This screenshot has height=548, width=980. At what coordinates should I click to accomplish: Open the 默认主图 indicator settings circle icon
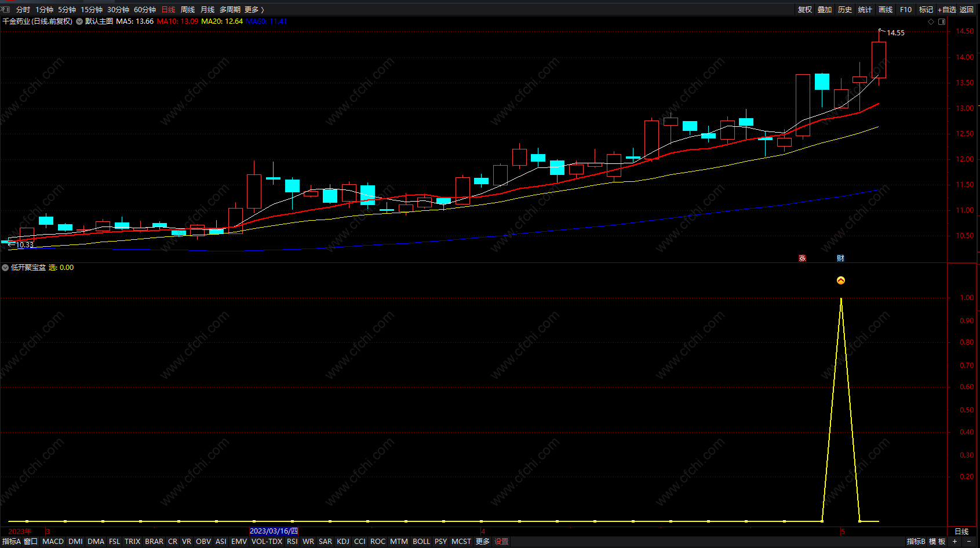(x=79, y=21)
